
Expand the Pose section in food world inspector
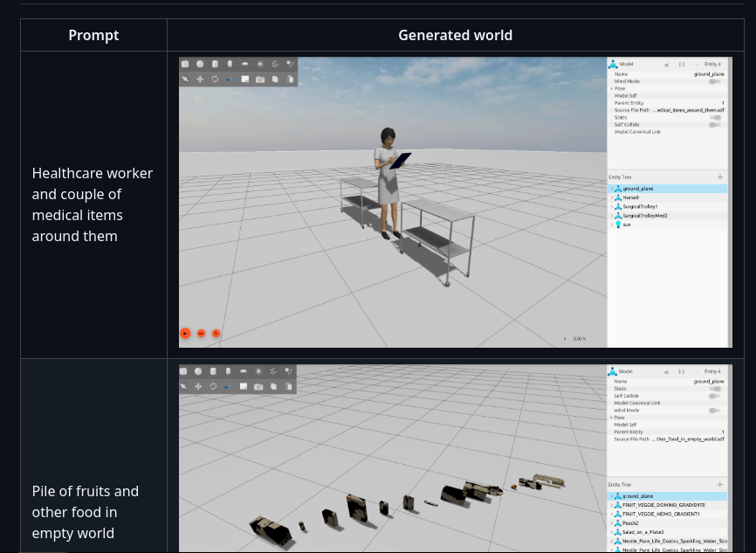tap(611, 418)
